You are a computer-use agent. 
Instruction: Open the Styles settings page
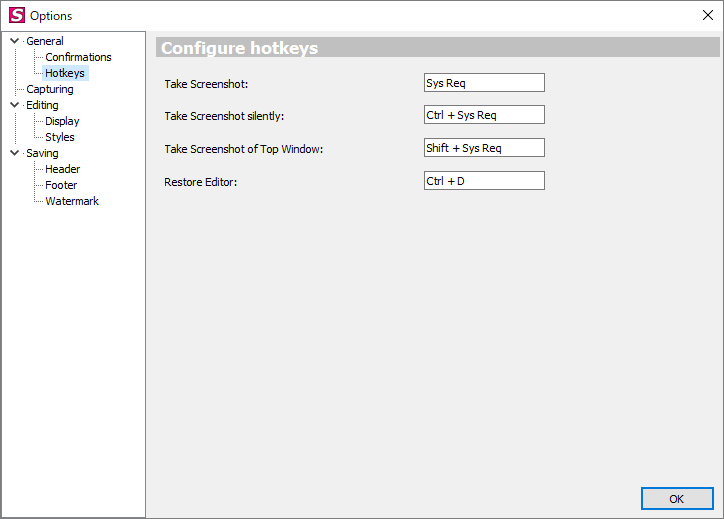(60, 137)
